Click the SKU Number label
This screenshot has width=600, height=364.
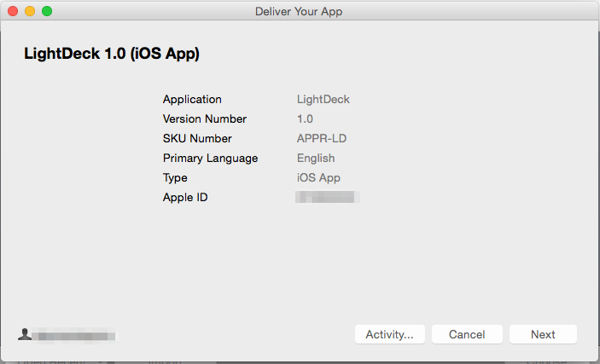[197, 139]
